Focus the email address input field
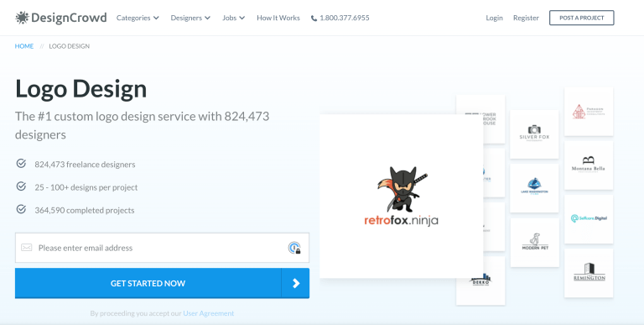The width and height of the screenshot is (644, 325). click(x=162, y=248)
